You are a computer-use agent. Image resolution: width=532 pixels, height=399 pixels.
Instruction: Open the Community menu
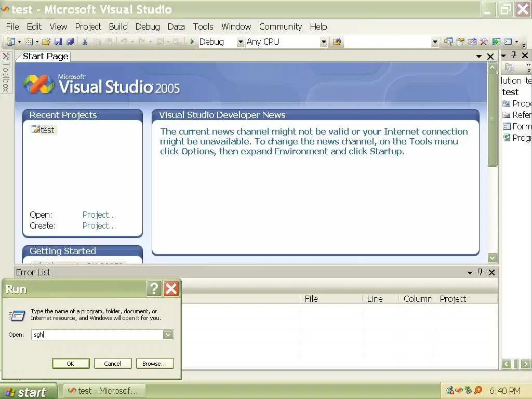click(281, 26)
